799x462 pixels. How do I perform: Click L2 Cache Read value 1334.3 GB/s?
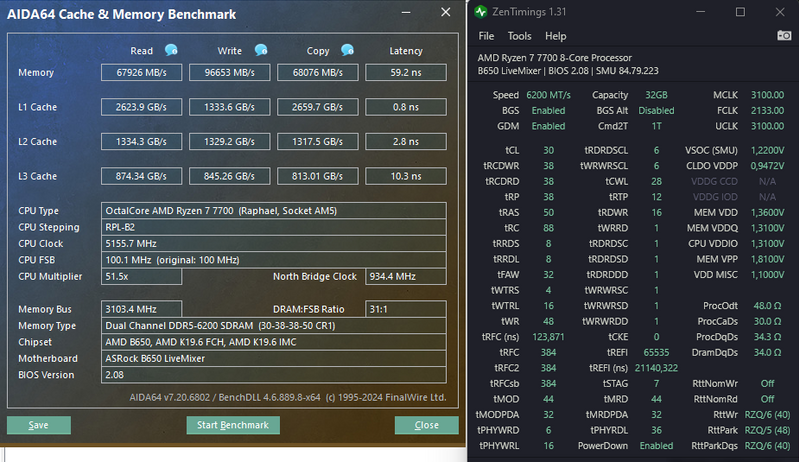coord(142,142)
